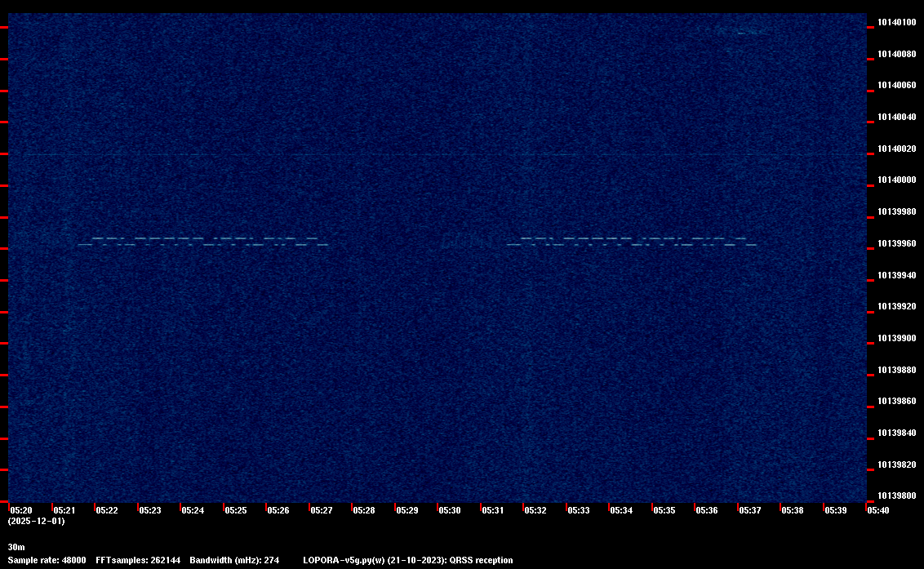Image resolution: width=924 pixels, height=569 pixels.
Task: Click the 05:24 time label
Action: pyautogui.click(x=193, y=510)
